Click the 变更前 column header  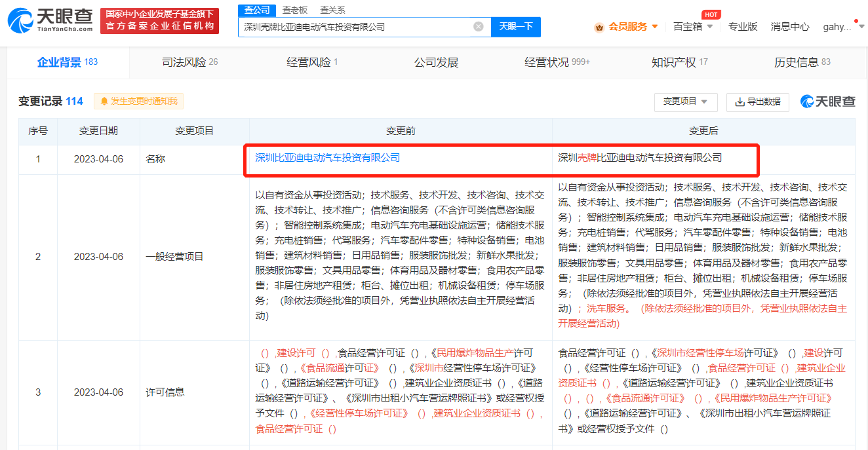pos(401,131)
